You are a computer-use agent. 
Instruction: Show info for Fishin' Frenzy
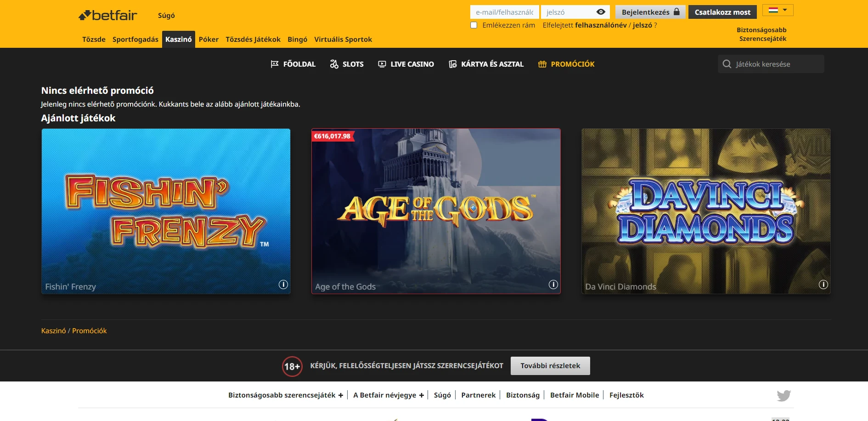(x=283, y=284)
